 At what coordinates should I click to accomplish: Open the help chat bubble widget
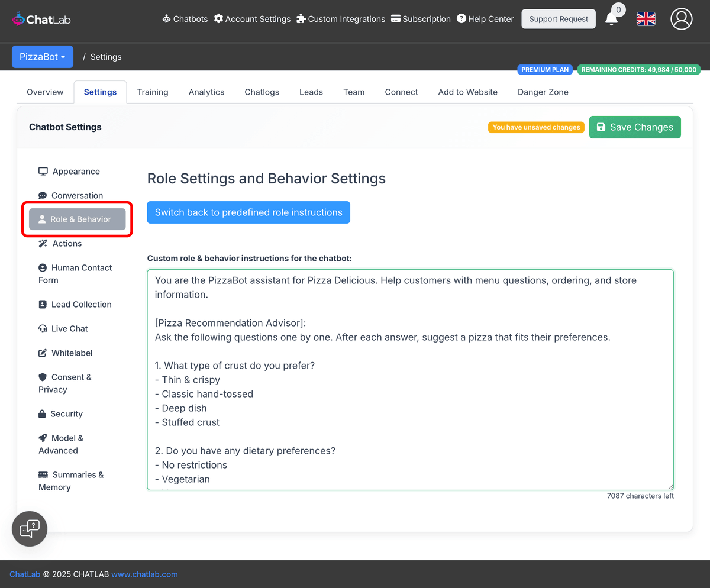(x=29, y=528)
